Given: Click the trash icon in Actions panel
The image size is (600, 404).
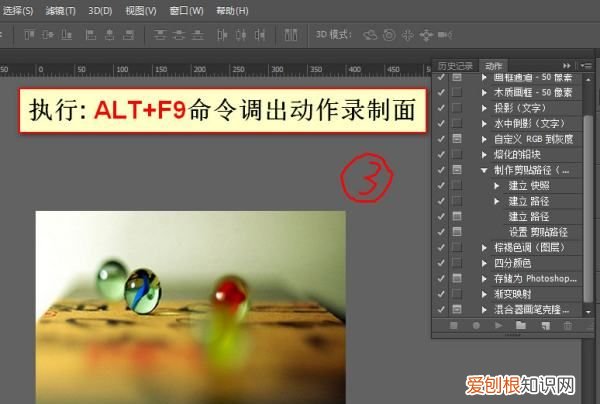Looking at the screenshot, I should tap(568, 326).
